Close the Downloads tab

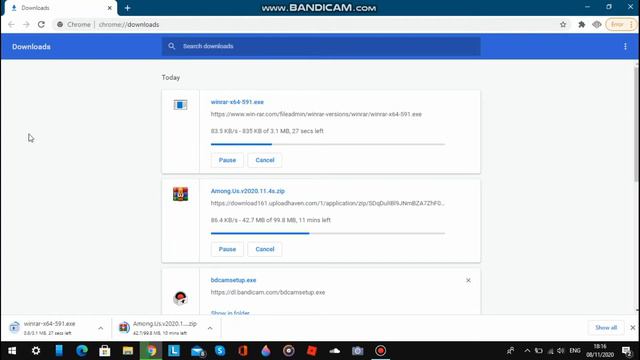point(109,8)
